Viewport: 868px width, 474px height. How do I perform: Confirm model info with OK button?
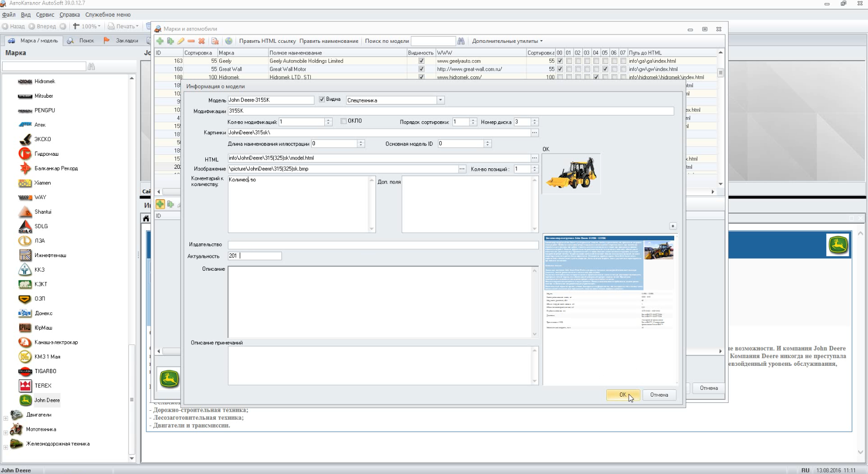(623, 395)
